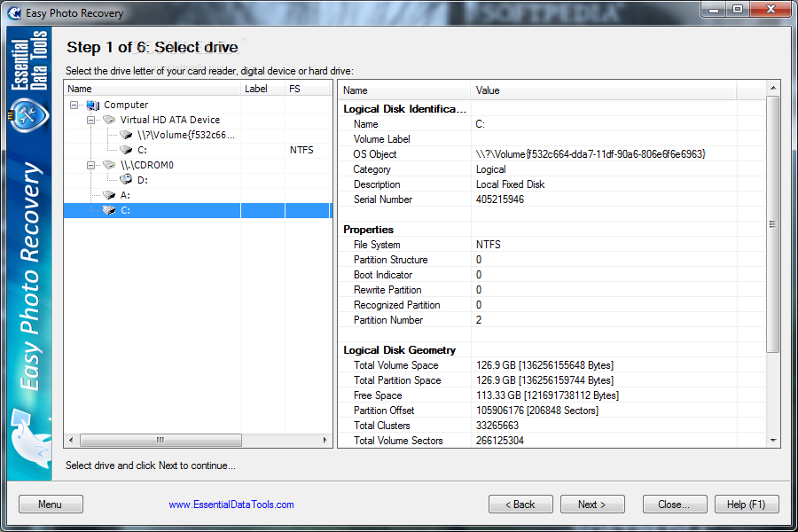Select the \\?\Volume{f532c66... entry
798x532 pixels.
(186, 135)
